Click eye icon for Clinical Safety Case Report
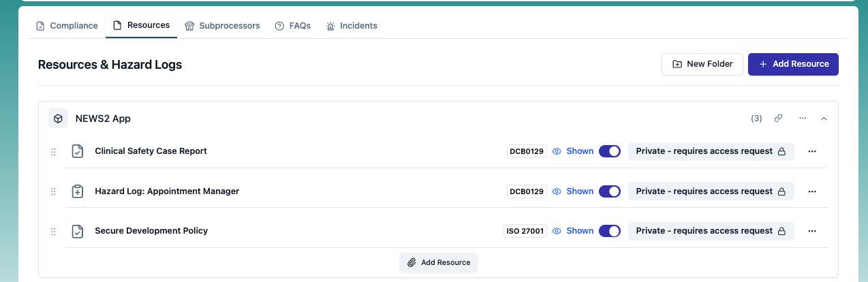868x282 pixels. (557, 151)
